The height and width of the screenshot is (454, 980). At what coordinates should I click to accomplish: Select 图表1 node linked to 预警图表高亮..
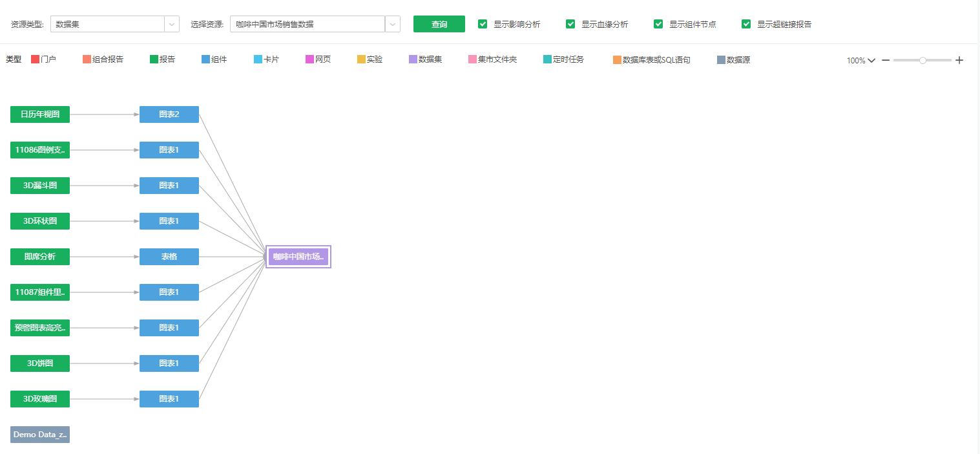click(169, 328)
